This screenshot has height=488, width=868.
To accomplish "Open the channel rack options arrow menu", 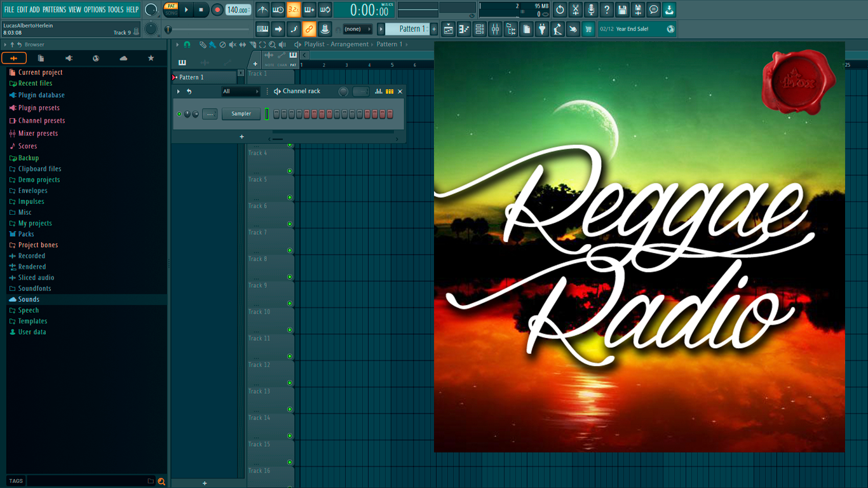I will pos(179,91).
